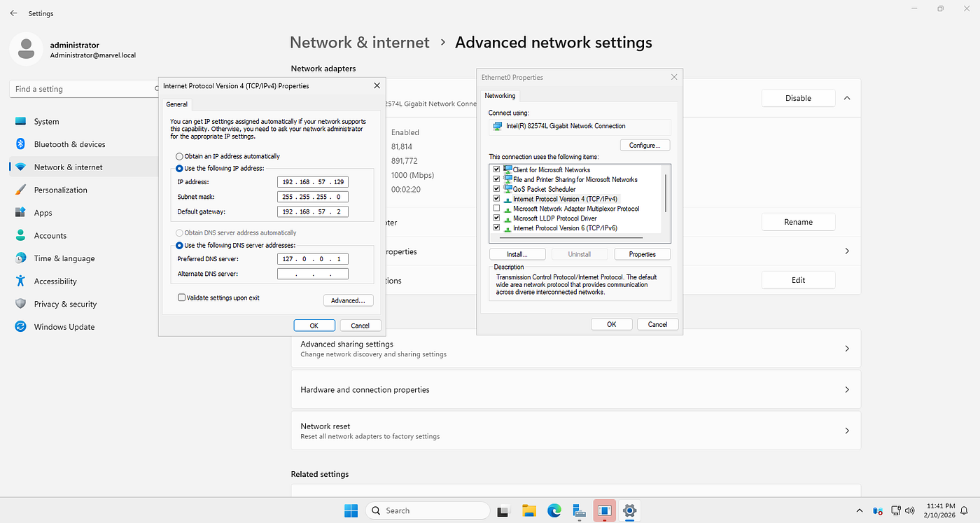980x523 pixels.
Task: Uncheck File and Printer Sharing checkbox
Action: [x=497, y=179]
